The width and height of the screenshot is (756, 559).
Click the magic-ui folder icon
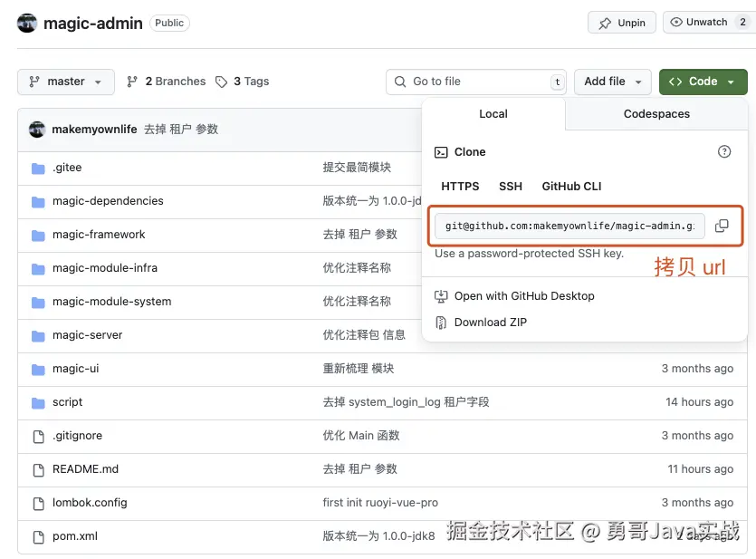click(38, 369)
